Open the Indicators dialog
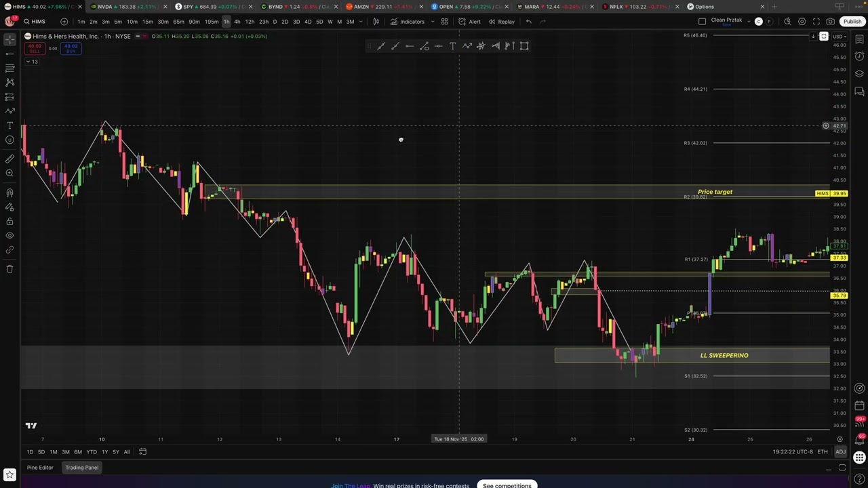868x488 pixels. coord(408,22)
